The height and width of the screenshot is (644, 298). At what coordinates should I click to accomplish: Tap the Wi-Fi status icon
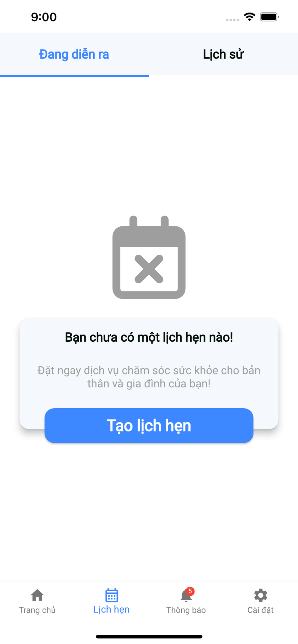[x=250, y=17]
